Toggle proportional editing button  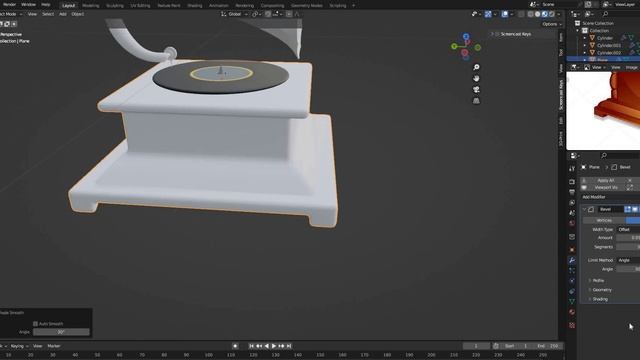(x=289, y=14)
